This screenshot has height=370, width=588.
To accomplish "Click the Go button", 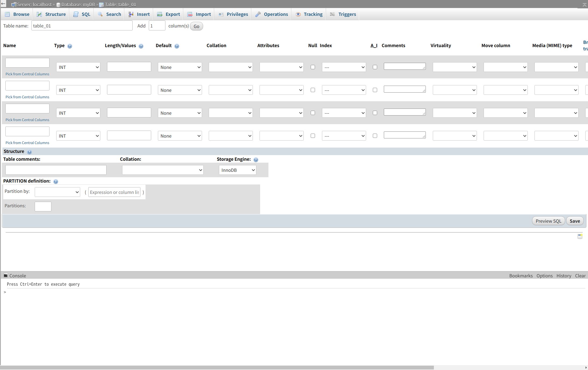I will coord(196,26).
